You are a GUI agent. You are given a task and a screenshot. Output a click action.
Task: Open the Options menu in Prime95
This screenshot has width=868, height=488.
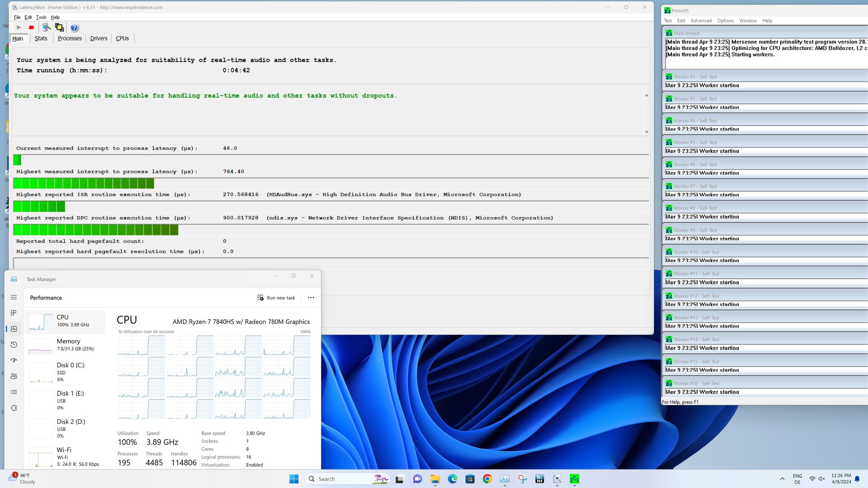point(726,21)
